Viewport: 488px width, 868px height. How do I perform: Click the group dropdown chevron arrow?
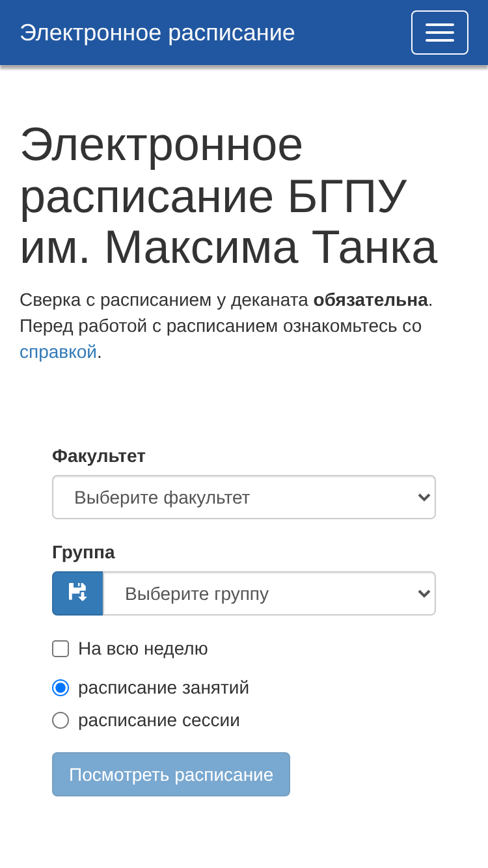[x=424, y=594]
